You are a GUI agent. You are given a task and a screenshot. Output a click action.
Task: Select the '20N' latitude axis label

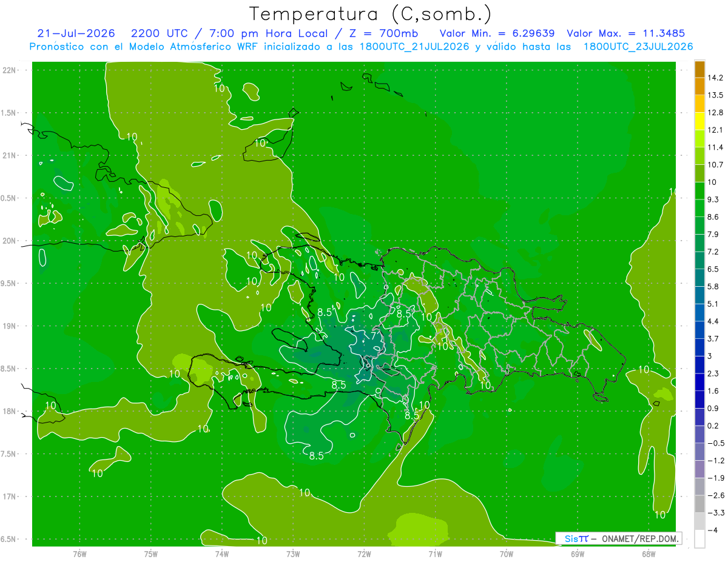[x=9, y=241]
